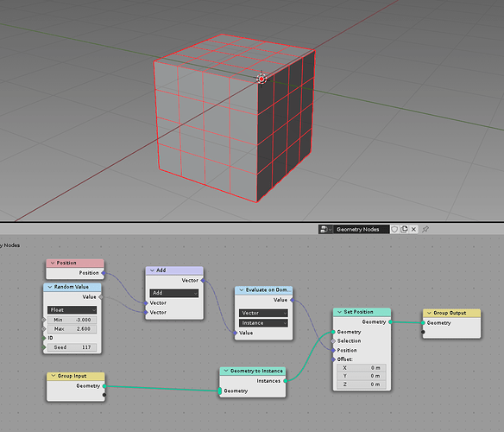Select the Set Position node header
Viewport: 504px width, 432px height.
click(362, 312)
